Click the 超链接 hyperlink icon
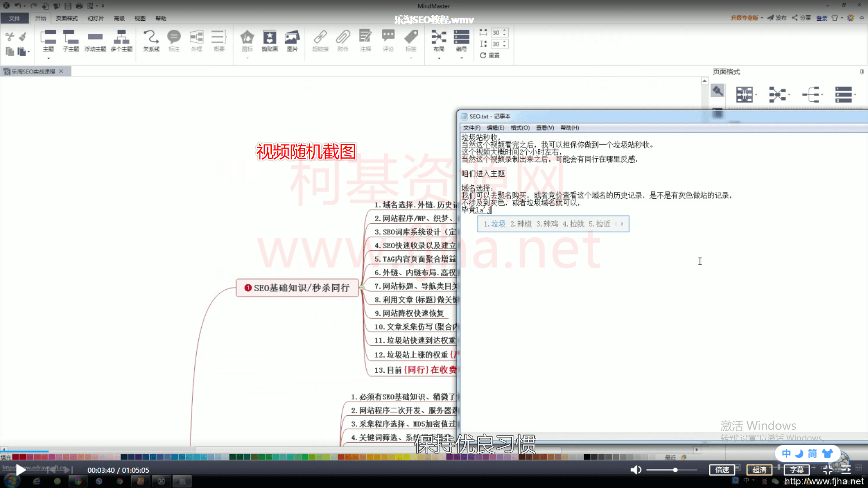The height and width of the screenshot is (488, 868). (x=321, y=37)
